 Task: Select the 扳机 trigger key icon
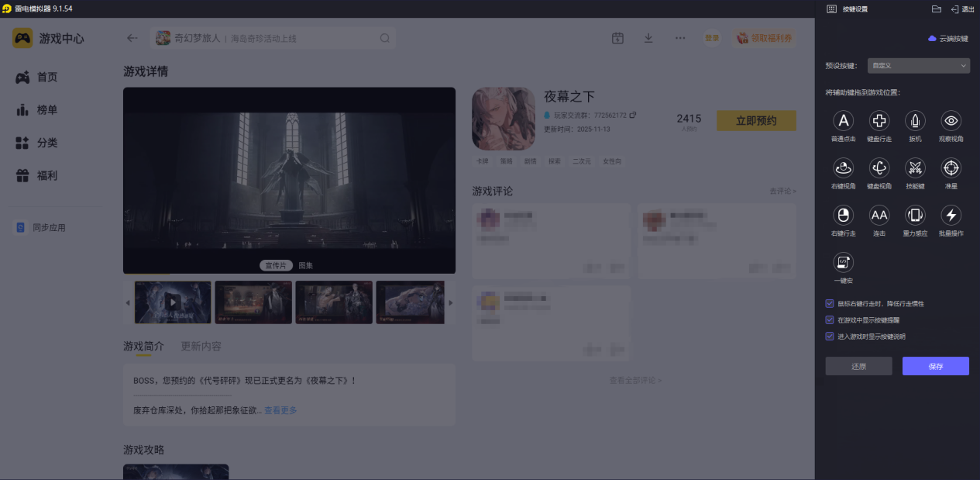click(x=915, y=120)
